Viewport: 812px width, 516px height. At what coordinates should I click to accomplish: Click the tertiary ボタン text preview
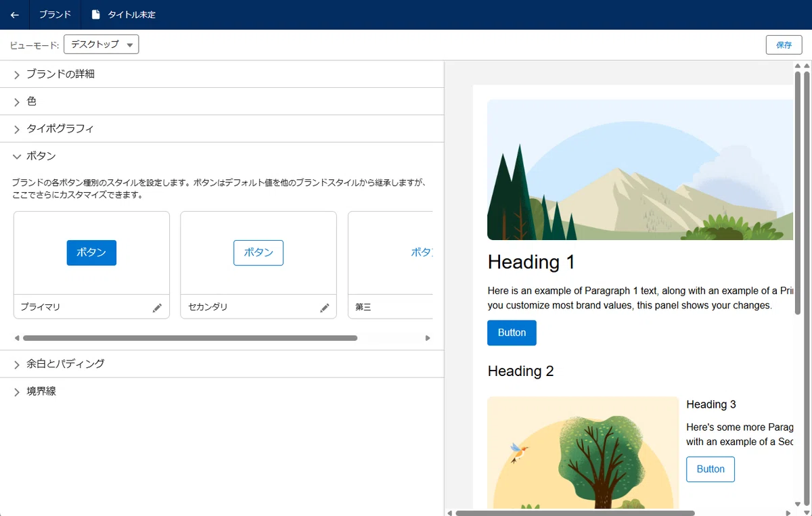[x=422, y=252]
